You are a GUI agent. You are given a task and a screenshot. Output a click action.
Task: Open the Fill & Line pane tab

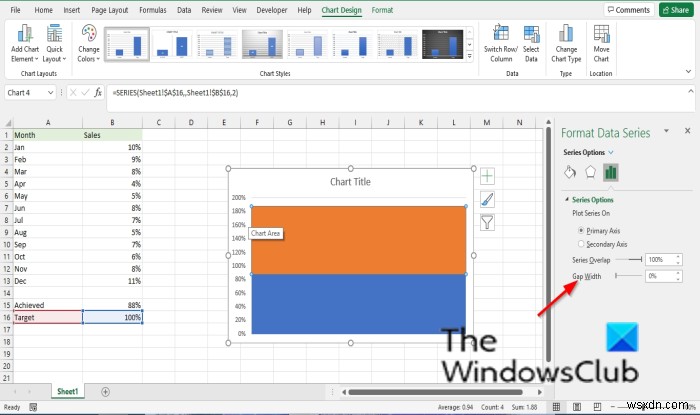pos(570,172)
